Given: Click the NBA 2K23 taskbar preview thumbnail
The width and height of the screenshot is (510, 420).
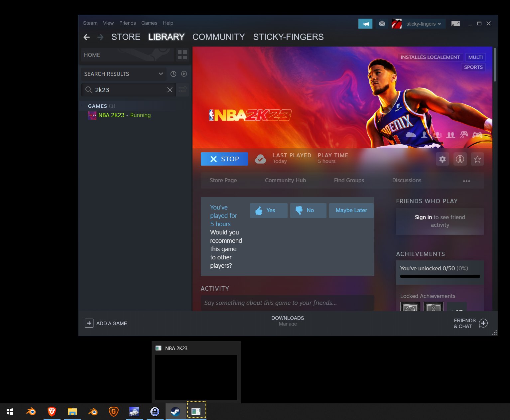Looking at the screenshot, I should pos(196,377).
